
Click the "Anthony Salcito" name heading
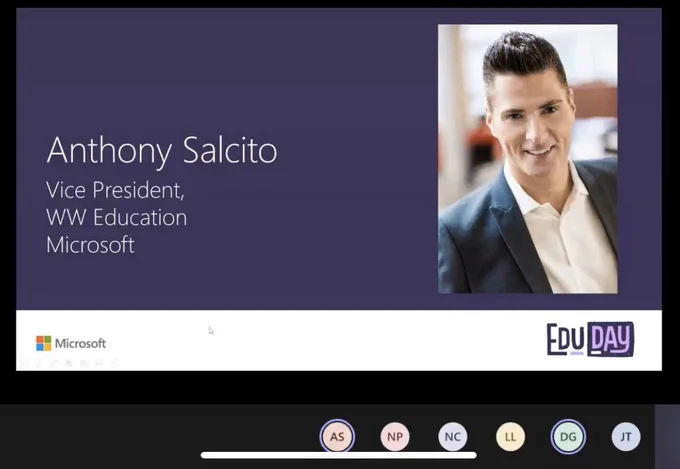pyautogui.click(x=161, y=150)
